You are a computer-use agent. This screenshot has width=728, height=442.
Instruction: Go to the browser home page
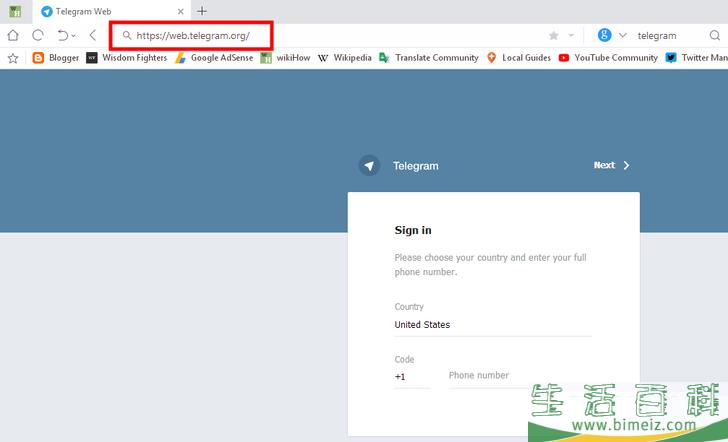pos(13,35)
